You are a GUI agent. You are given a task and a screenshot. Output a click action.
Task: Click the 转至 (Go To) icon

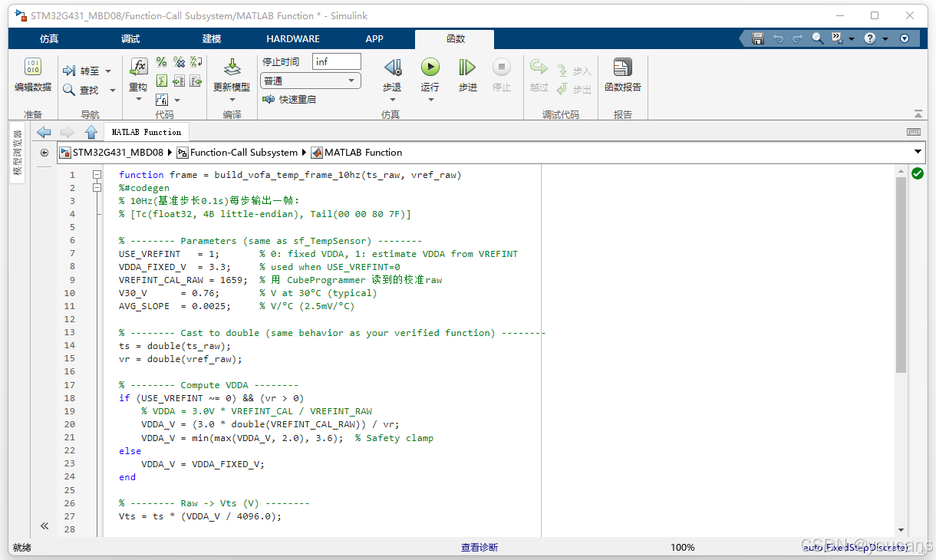point(69,71)
